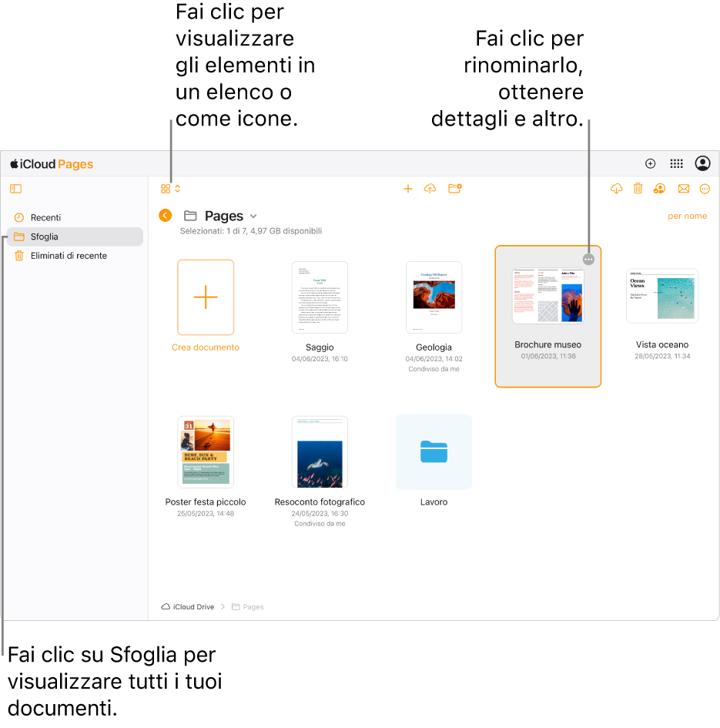Open Recenti in the sidebar
The height and width of the screenshot is (728, 720).
click(x=75, y=217)
